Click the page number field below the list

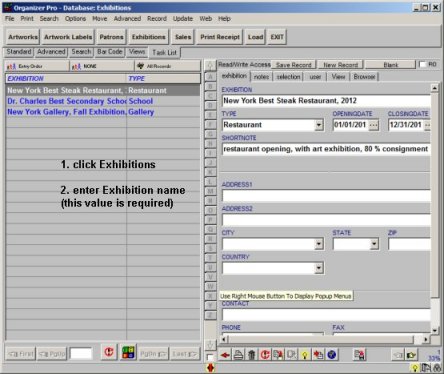[x=81, y=353]
